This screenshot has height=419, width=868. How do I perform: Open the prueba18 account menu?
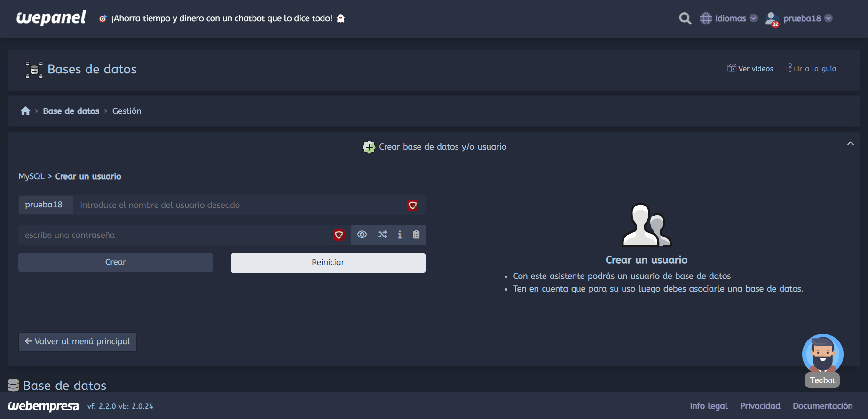pyautogui.click(x=799, y=18)
